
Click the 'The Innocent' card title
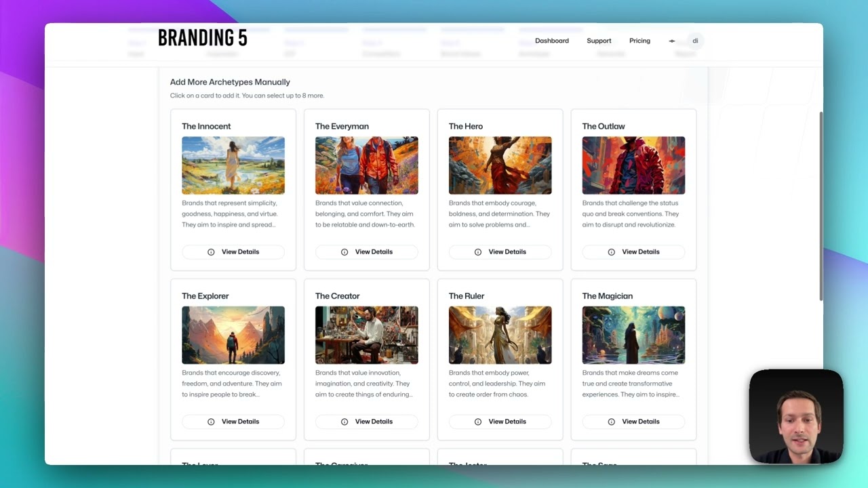(206, 126)
